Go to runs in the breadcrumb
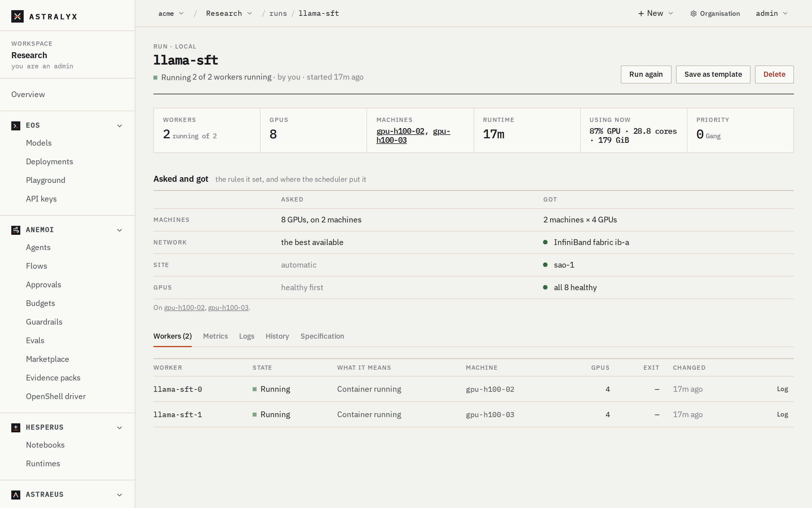The image size is (812, 508). [x=278, y=14]
